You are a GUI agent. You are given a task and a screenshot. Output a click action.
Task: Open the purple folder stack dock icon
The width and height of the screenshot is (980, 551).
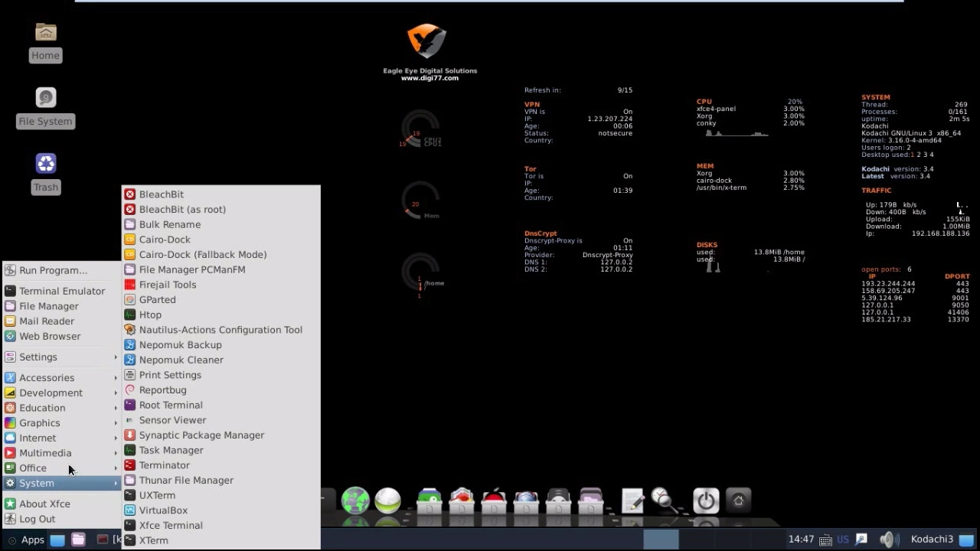(590, 500)
